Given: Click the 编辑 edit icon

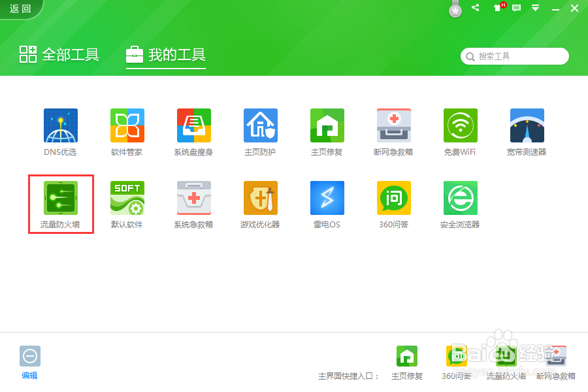Looking at the screenshot, I should 30,356.
